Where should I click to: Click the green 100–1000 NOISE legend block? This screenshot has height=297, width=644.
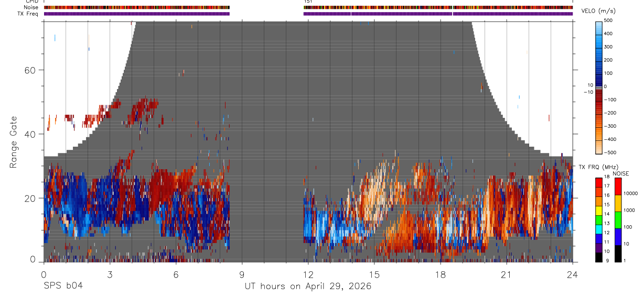618,219
